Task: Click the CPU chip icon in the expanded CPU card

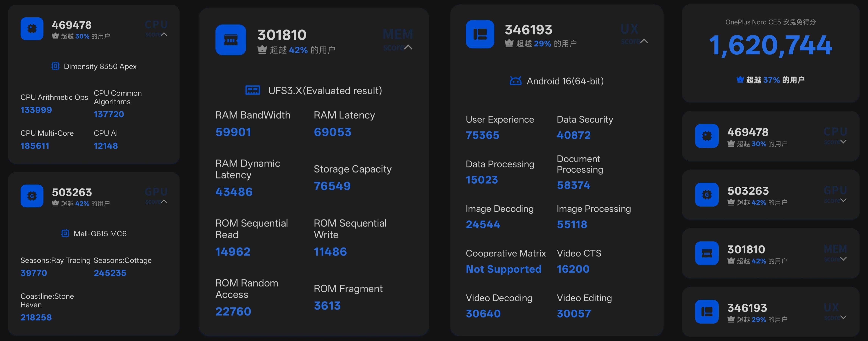Action: tap(32, 29)
